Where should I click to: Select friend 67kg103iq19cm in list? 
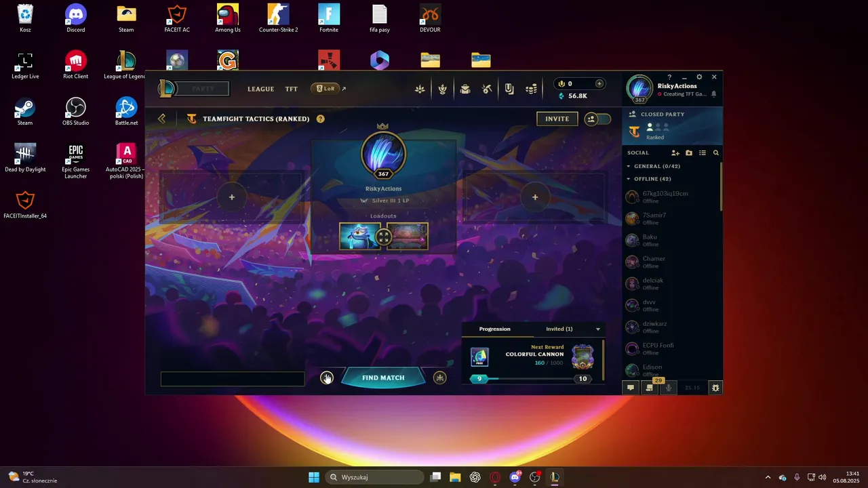tap(671, 197)
